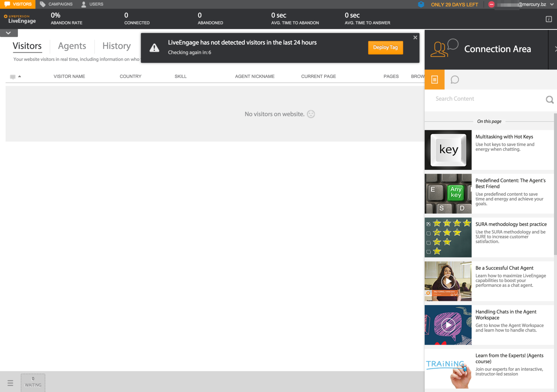Open the Multitasking with Hot Keys thumbnail
This screenshot has width=557, height=392.
[448, 150]
